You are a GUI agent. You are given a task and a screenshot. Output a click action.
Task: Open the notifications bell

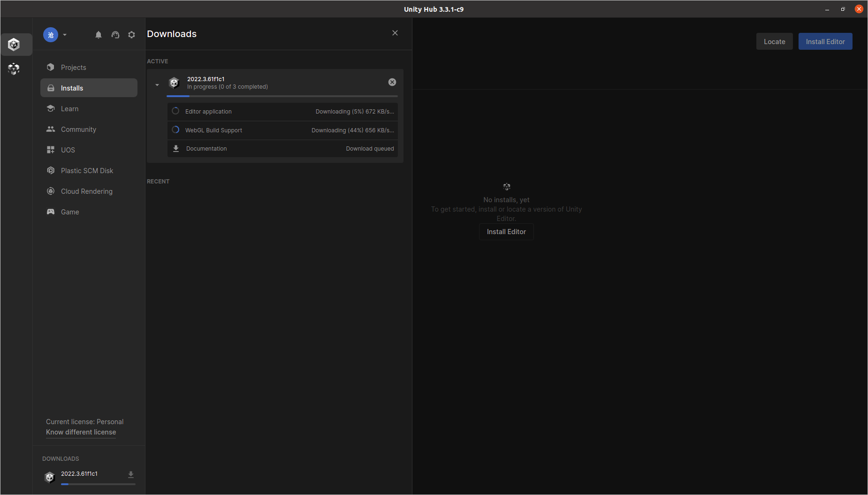pyautogui.click(x=99, y=35)
